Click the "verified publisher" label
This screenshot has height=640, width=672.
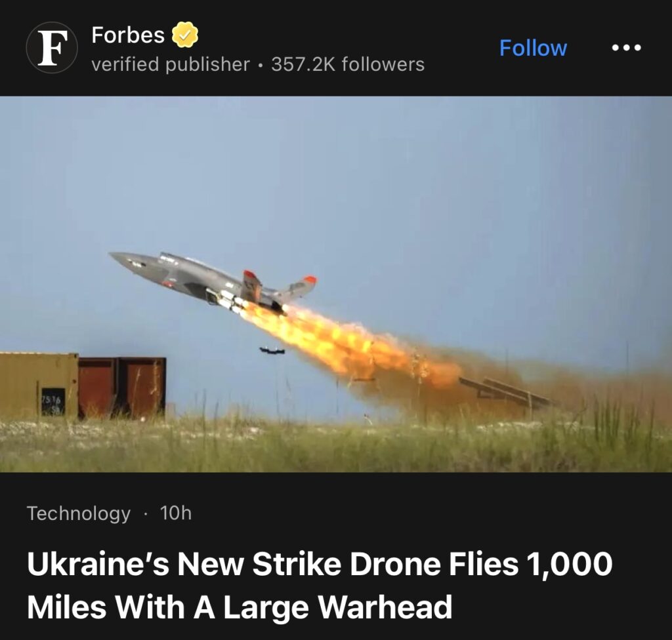click(x=171, y=65)
